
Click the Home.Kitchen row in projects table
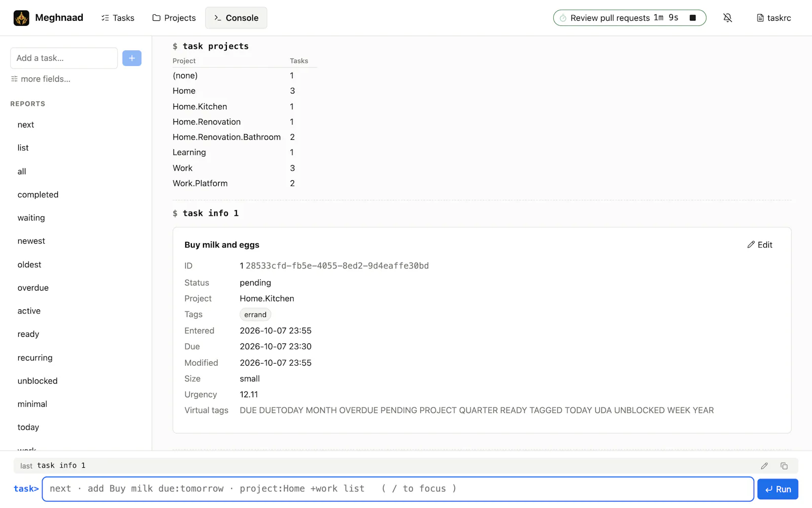point(245,107)
